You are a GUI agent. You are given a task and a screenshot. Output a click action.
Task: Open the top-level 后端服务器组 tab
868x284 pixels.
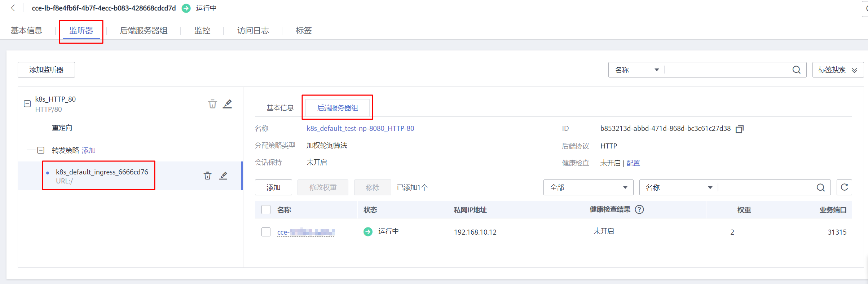click(144, 31)
